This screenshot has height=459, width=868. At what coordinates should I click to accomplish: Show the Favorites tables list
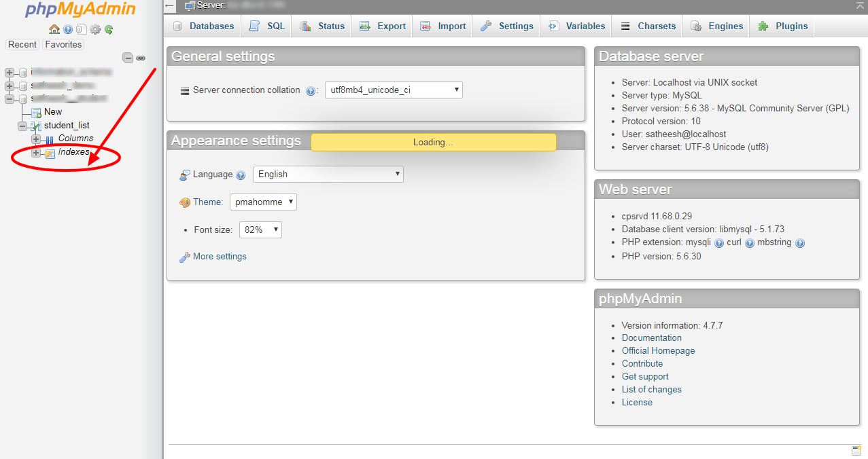point(63,45)
